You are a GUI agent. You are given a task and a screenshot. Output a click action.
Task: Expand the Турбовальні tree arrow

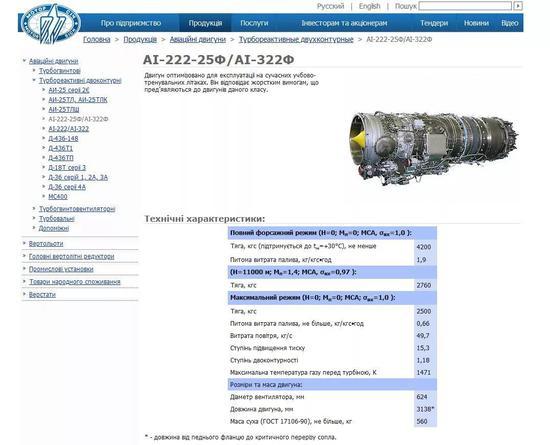(34, 218)
